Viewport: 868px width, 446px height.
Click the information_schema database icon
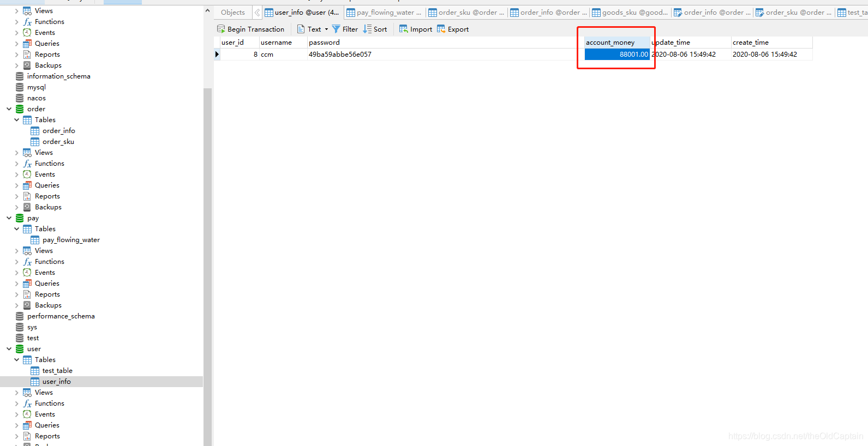pyautogui.click(x=20, y=76)
